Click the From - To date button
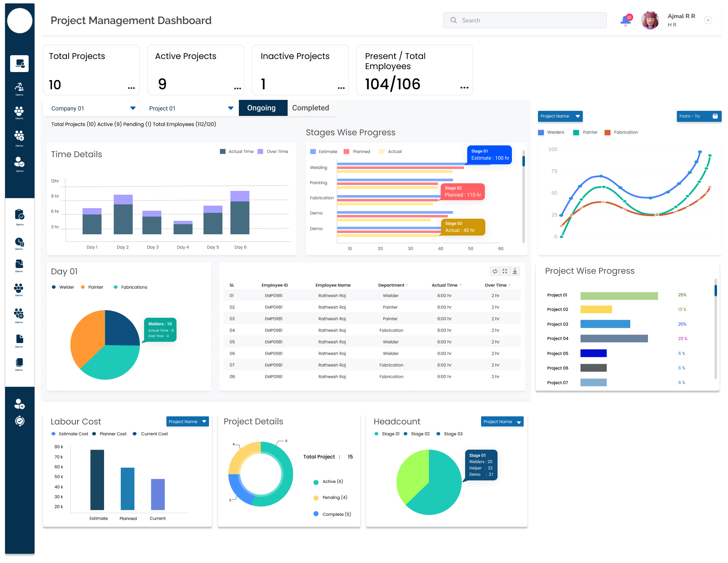 (x=699, y=116)
